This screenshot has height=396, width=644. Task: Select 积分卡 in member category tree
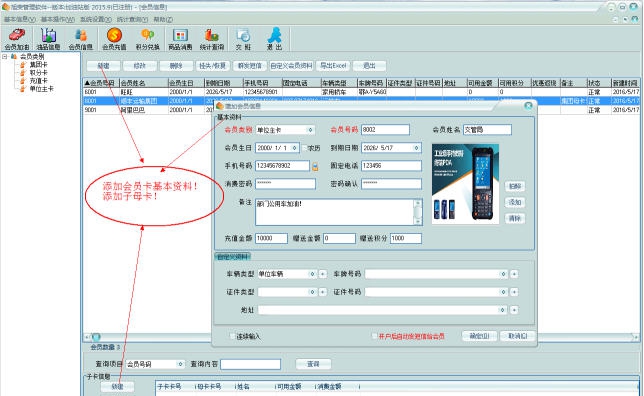[x=38, y=73]
